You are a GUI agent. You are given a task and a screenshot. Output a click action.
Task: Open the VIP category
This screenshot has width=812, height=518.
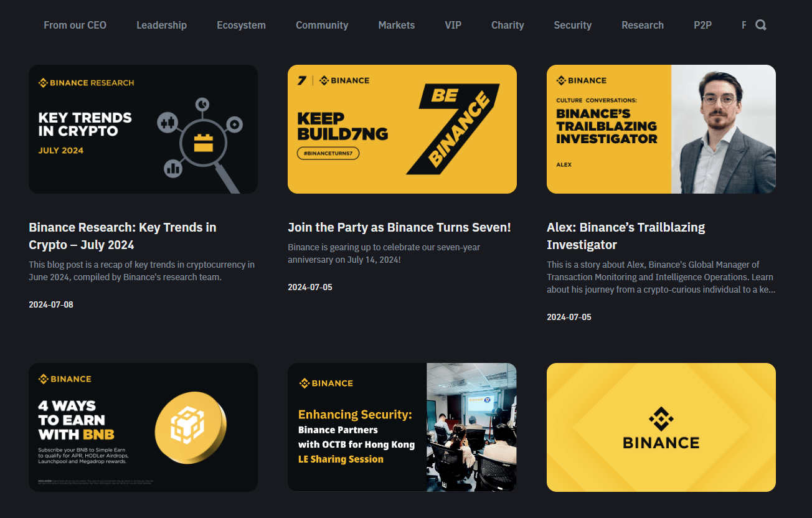click(x=453, y=25)
